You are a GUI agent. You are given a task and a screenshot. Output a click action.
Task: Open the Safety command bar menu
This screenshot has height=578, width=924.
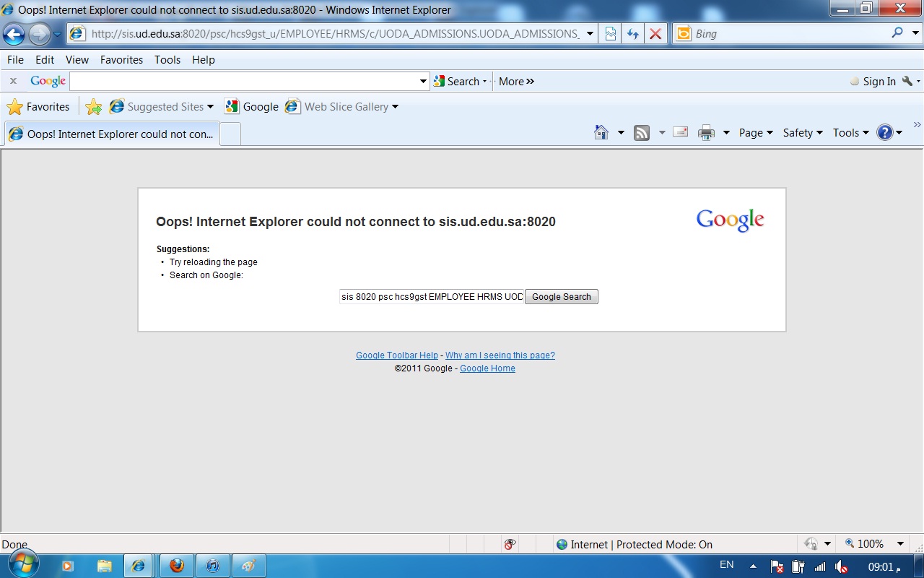[x=803, y=133]
